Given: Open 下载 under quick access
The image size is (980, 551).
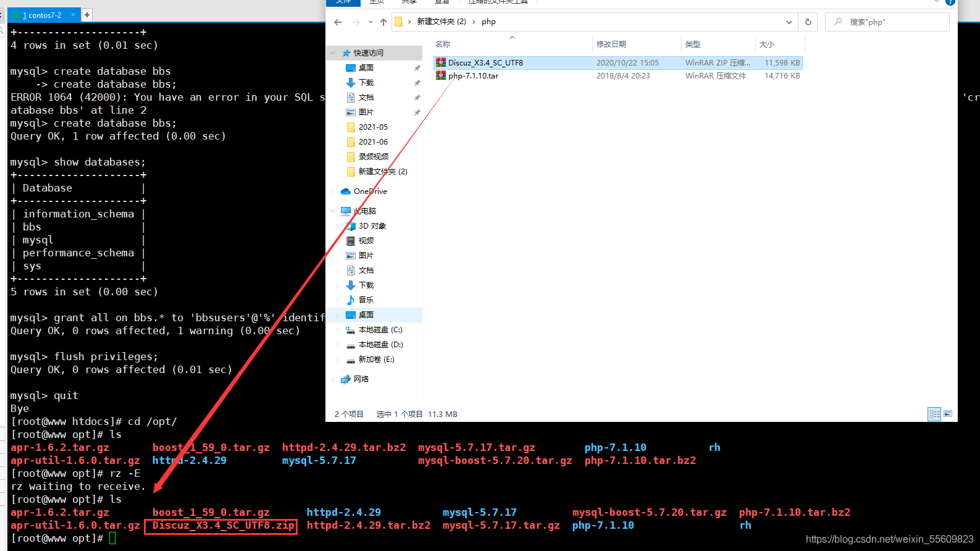Looking at the screenshot, I should [366, 83].
